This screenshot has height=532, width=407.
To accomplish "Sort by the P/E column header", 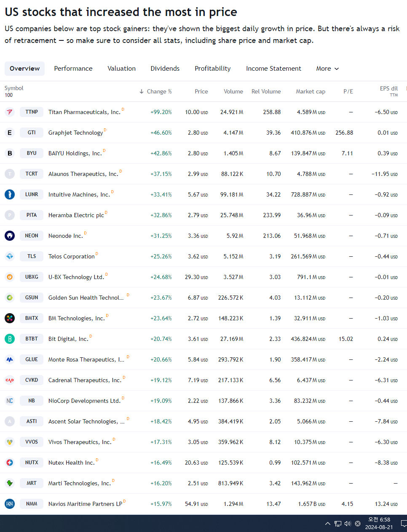I will [x=348, y=91].
